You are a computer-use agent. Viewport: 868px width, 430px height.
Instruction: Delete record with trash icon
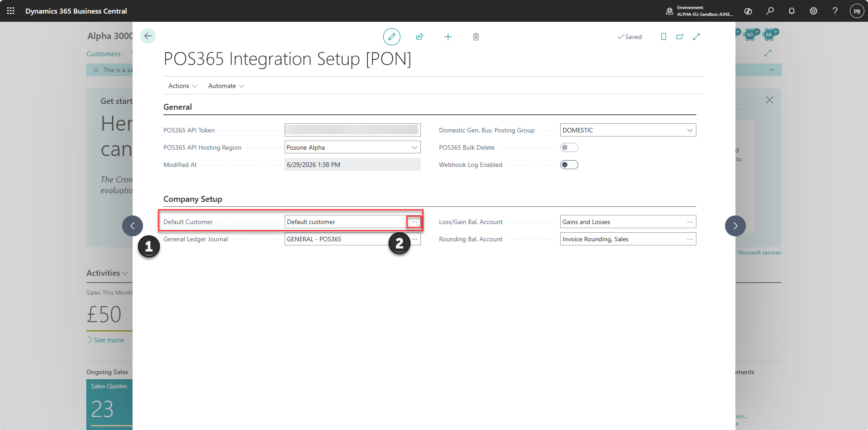pos(476,37)
